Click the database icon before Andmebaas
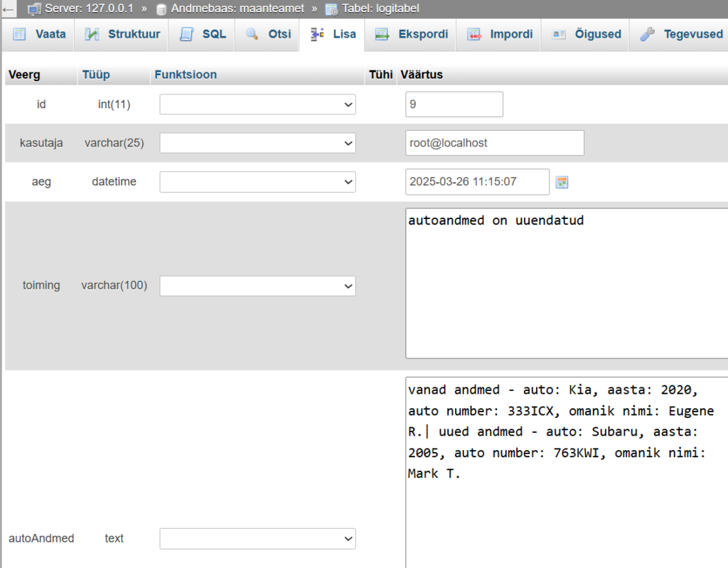This screenshot has height=568, width=728. point(161,9)
